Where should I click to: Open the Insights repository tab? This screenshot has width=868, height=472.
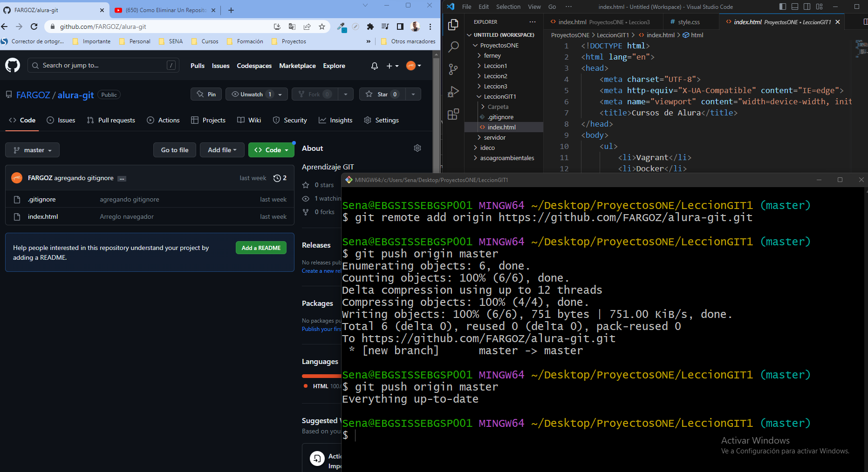(x=335, y=120)
